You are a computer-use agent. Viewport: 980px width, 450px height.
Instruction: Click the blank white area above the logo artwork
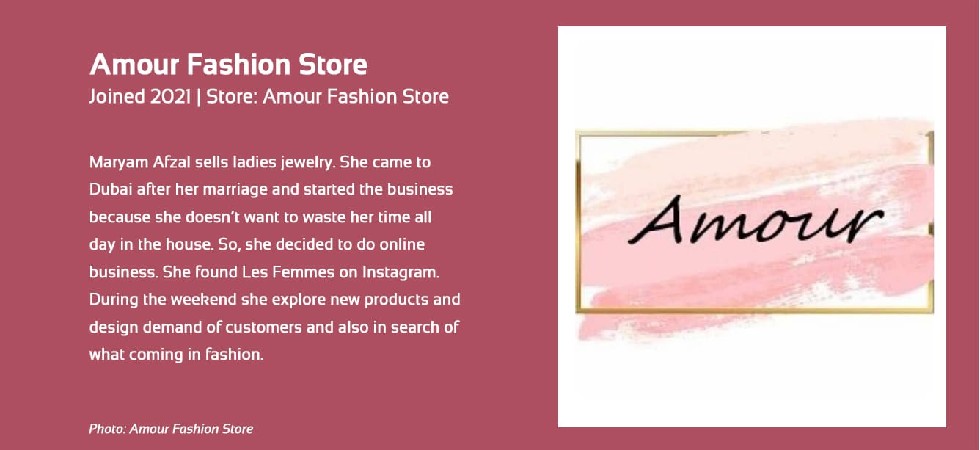[752, 73]
